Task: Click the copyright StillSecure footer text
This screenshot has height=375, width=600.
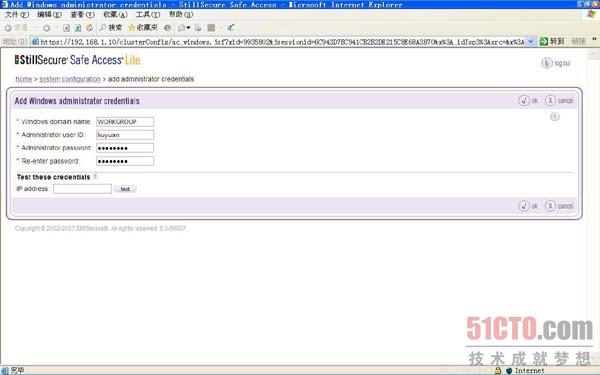Action: pos(100,228)
